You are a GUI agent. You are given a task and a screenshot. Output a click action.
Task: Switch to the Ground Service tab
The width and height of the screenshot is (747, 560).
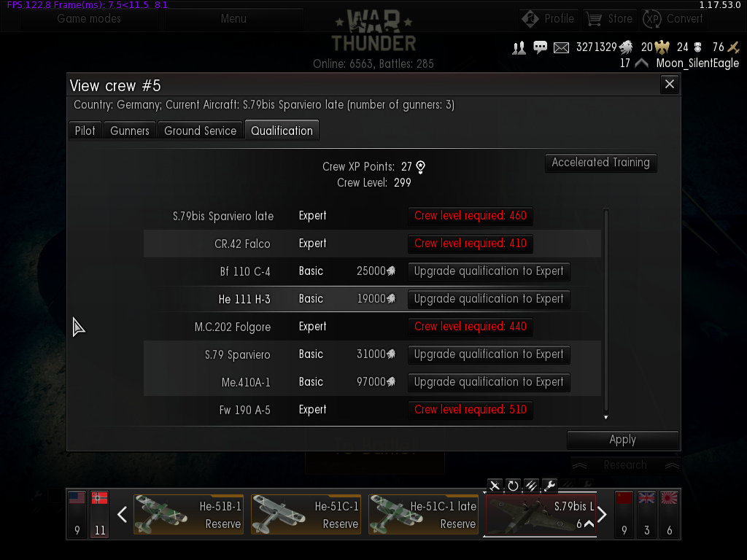point(200,131)
